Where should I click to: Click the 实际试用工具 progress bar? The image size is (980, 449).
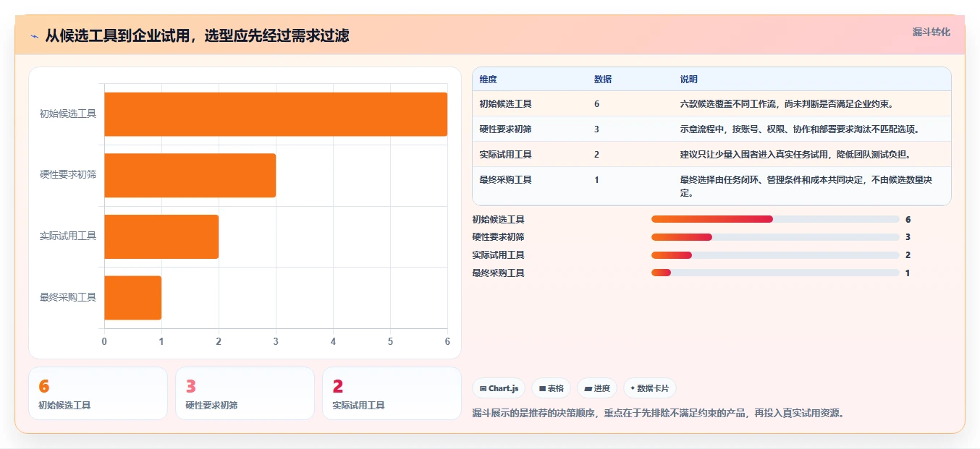click(775, 255)
